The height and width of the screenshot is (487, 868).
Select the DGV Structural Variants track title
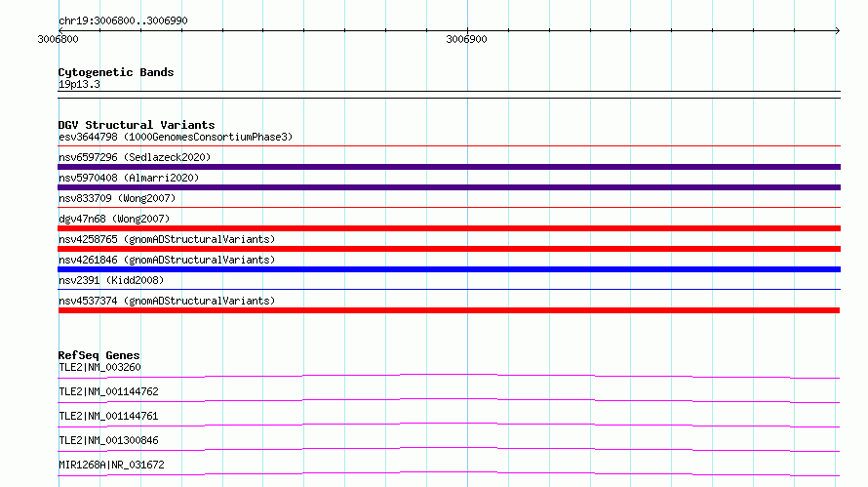(x=137, y=125)
